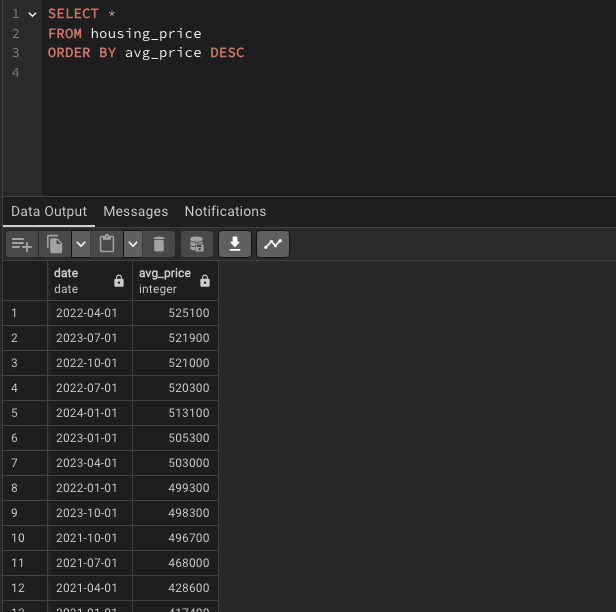Viewport: 616px width, 612px height.
Task: Click the Paste clipboard icon
Action: pyautogui.click(x=107, y=244)
